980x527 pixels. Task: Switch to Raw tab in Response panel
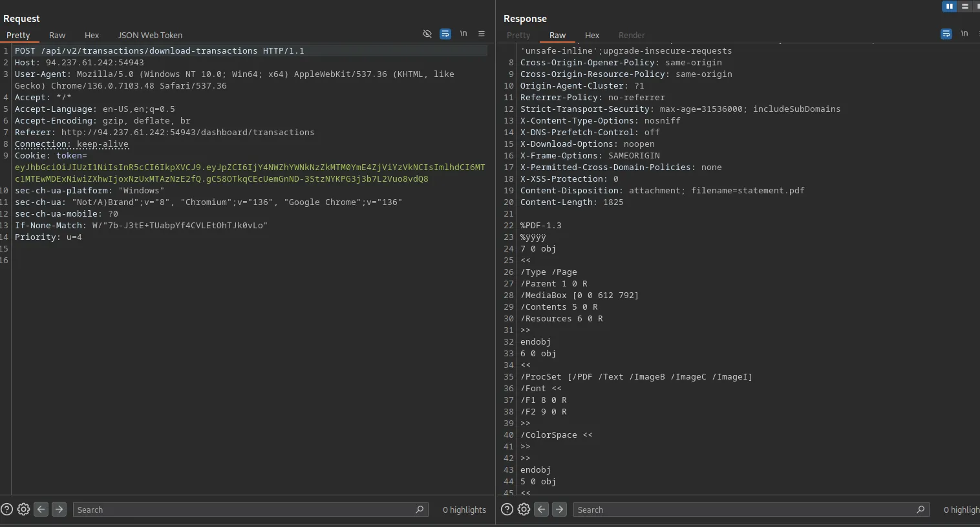point(557,36)
